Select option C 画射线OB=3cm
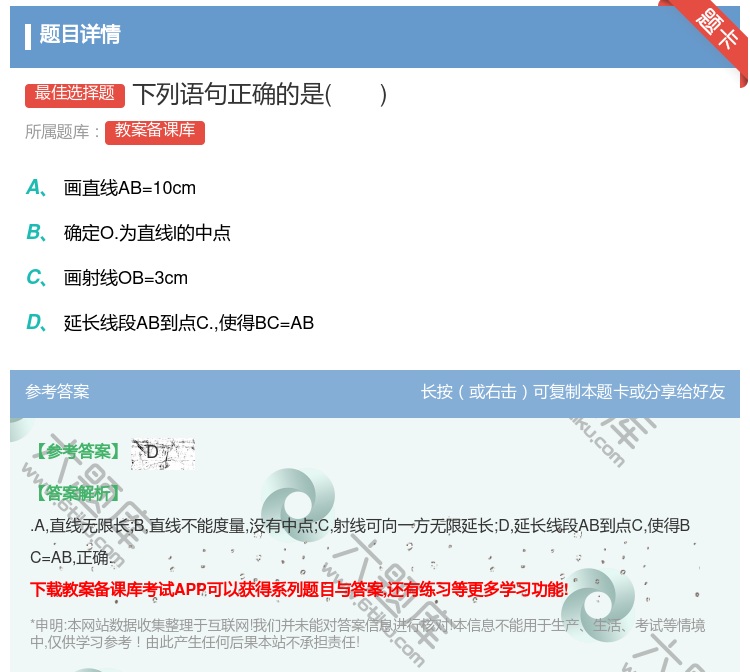Viewport: 750px width, 672px height. pyautogui.click(x=126, y=278)
